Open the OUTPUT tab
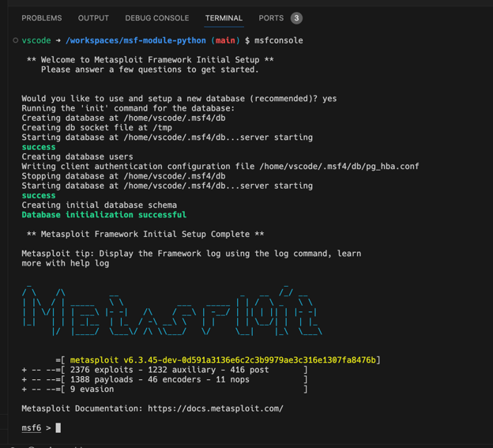 (93, 18)
